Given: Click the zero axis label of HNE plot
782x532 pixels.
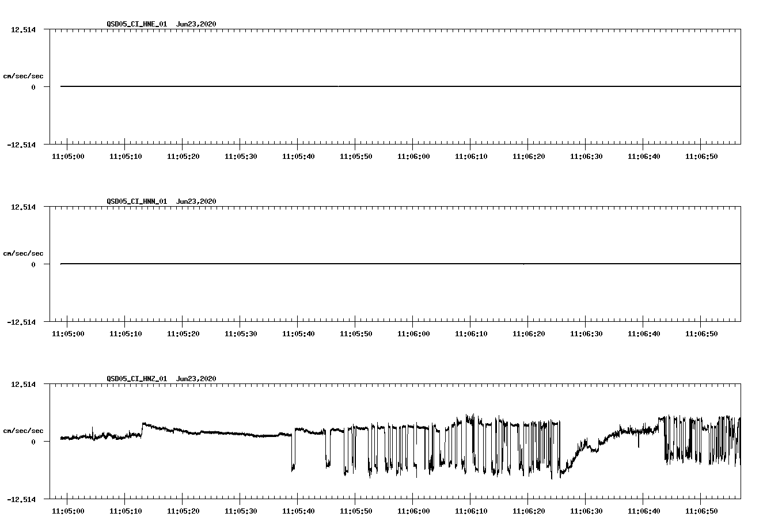Looking at the screenshot, I should pyautogui.click(x=33, y=88).
